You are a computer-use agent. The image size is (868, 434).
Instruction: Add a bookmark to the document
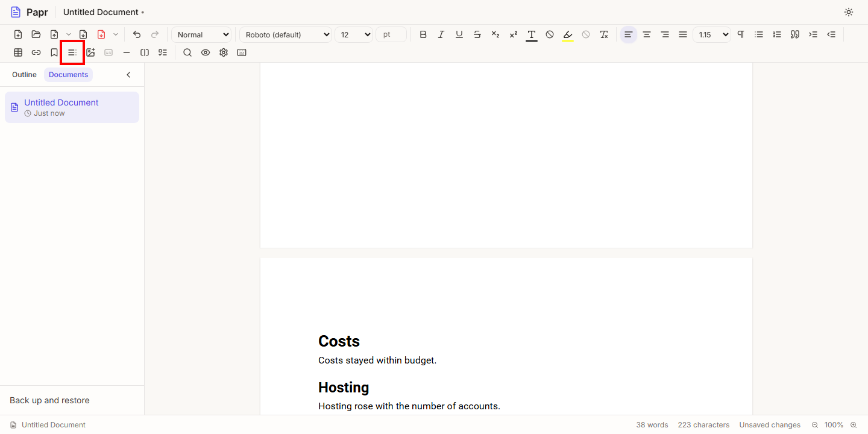point(54,52)
